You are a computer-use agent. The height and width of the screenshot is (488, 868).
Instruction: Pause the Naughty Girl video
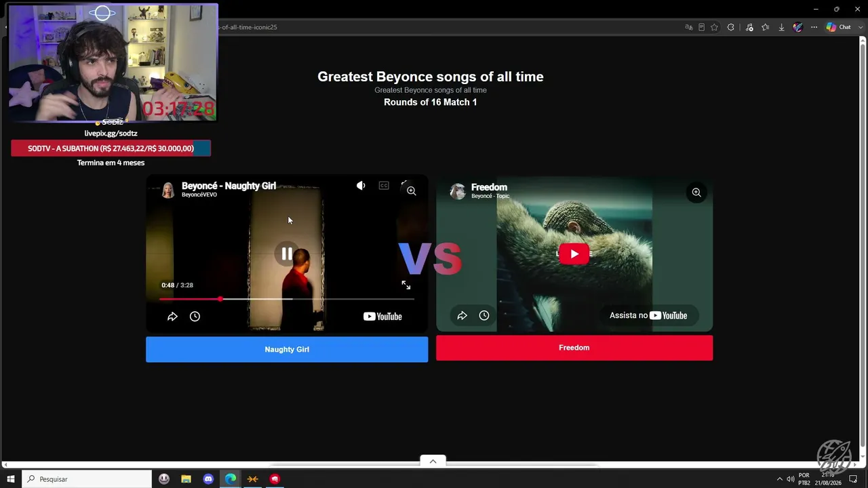click(287, 253)
